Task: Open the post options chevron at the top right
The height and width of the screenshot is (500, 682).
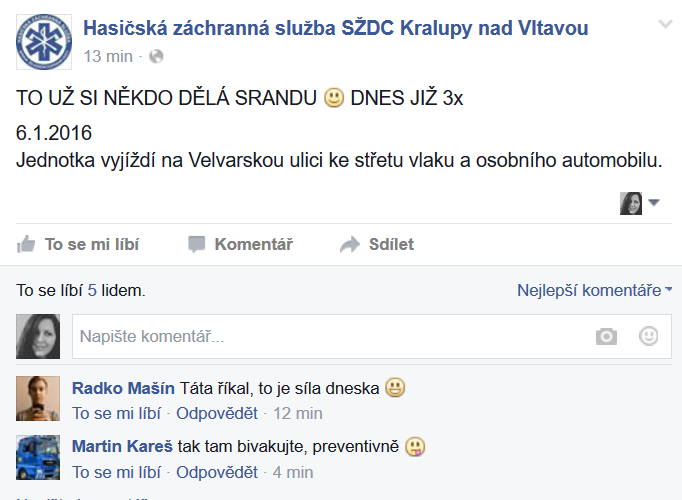Action: (665, 24)
